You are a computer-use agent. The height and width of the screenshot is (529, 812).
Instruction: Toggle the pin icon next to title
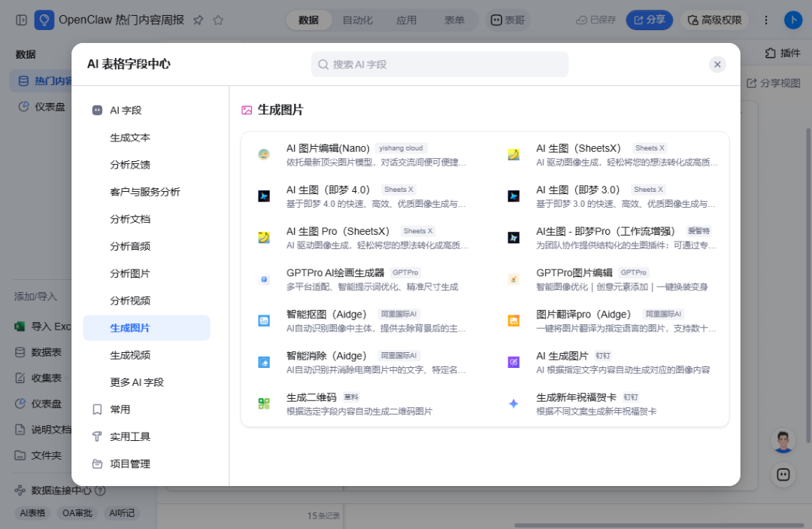pyautogui.click(x=198, y=20)
